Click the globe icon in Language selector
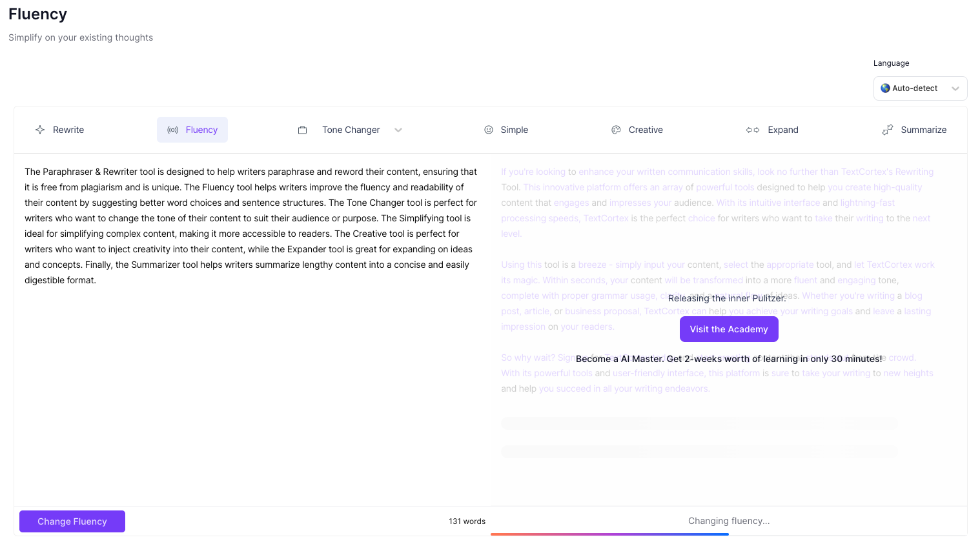This screenshot has width=980, height=544. click(885, 88)
